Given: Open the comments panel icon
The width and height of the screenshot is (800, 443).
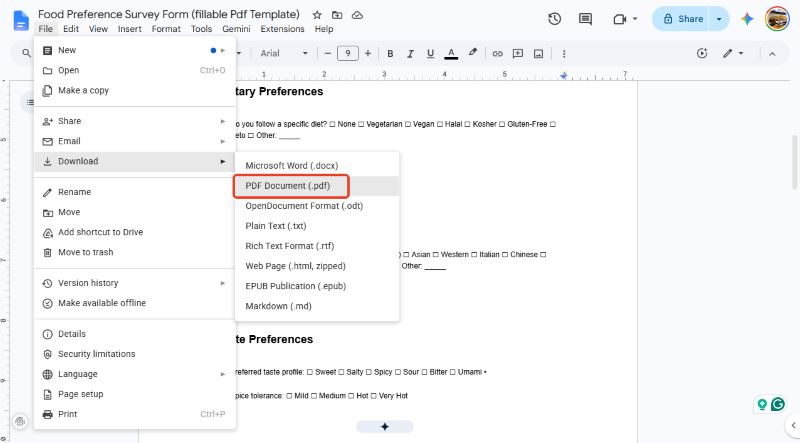Looking at the screenshot, I should click(585, 19).
